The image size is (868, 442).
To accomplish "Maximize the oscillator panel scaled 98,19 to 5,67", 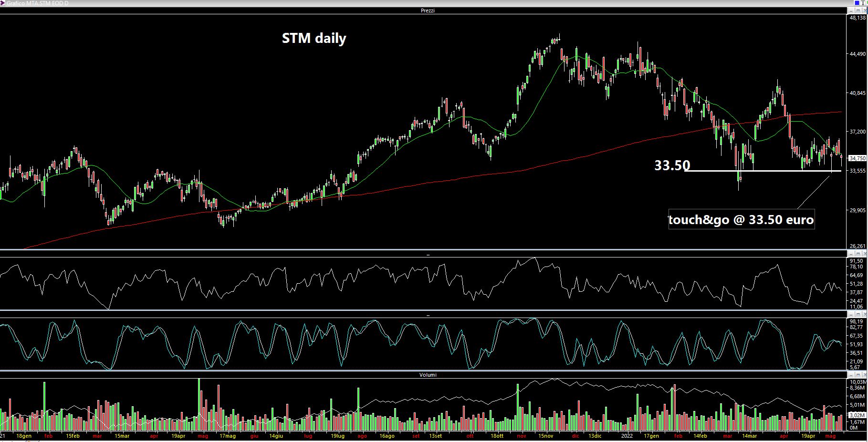I will (858, 314).
